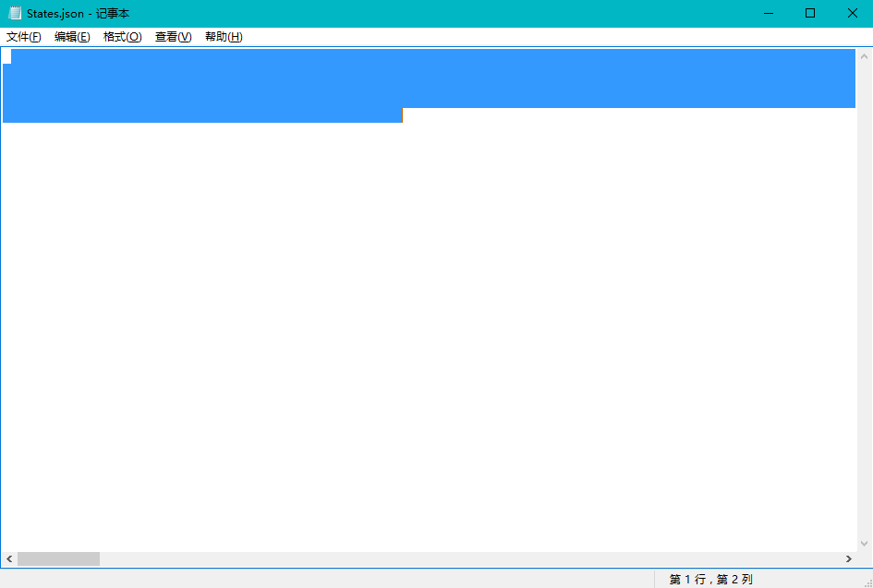Screen dimensions: 873x588
Task: Minimize the States.json Notepad window
Action: pos(769,13)
